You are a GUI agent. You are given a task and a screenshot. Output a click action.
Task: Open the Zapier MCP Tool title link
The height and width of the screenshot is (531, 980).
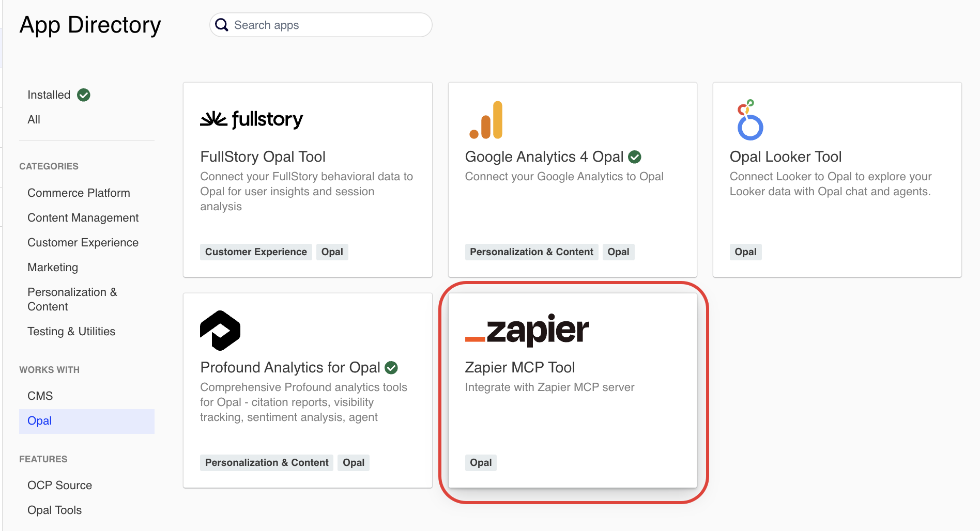tap(519, 367)
